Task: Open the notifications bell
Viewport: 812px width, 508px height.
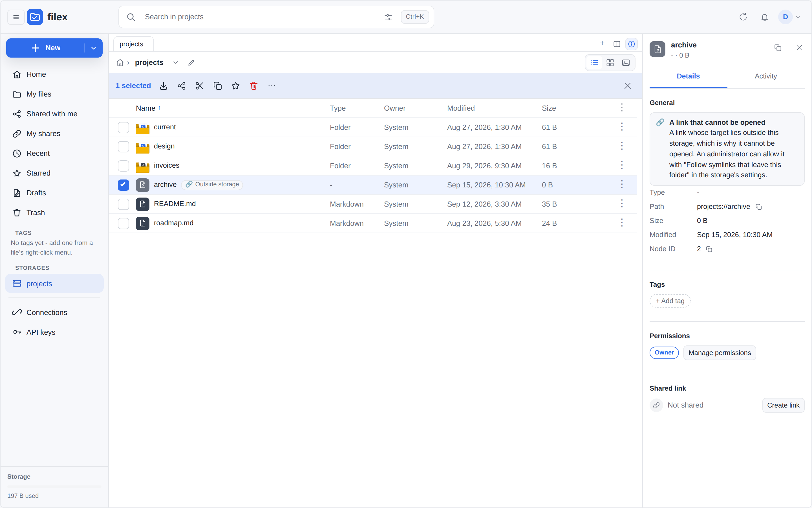Action: click(764, 17)
